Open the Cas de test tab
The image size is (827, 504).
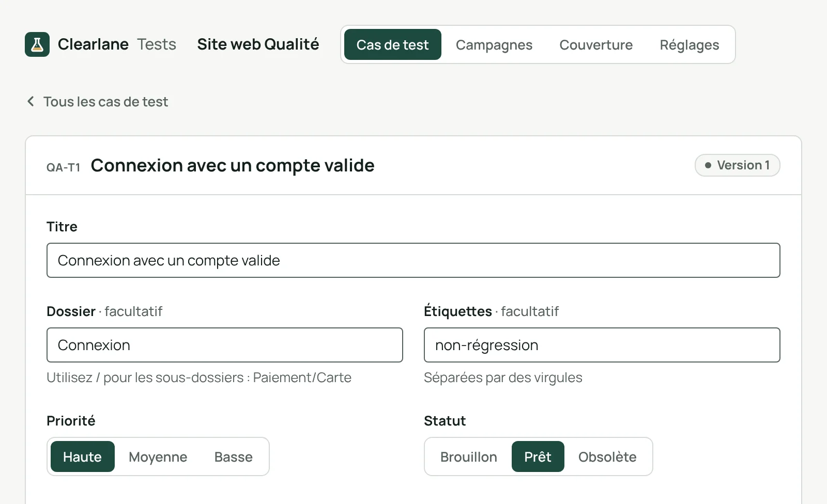pyautogui.click(x=393, y=44)
